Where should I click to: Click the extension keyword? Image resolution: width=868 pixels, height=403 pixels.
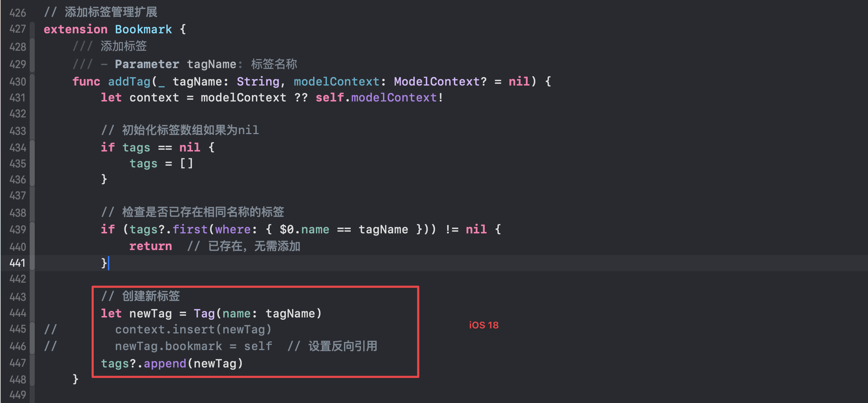76,29
